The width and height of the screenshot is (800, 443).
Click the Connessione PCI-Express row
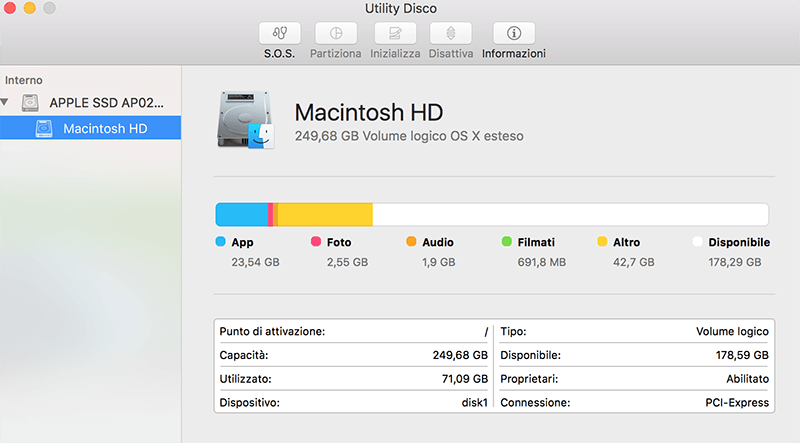coord(634,403)
